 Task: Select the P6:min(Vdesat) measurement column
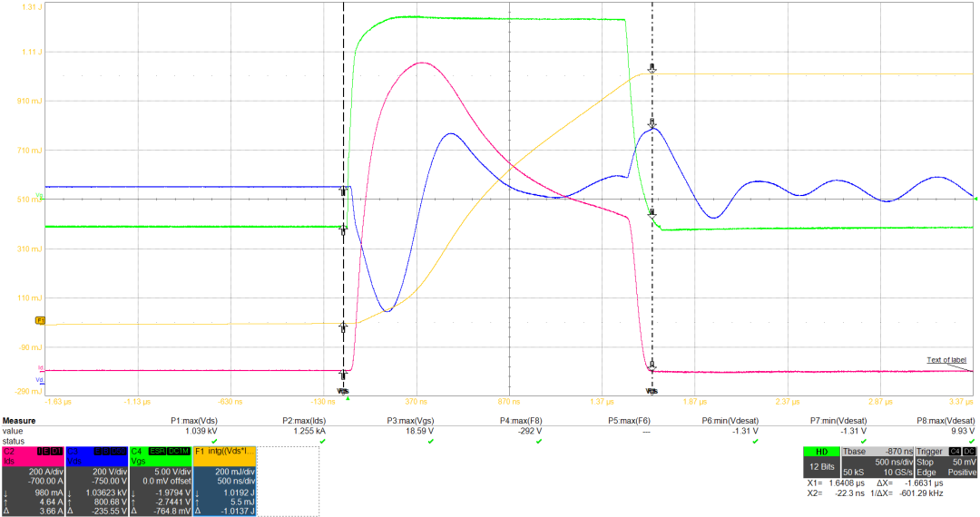[730, 421]
